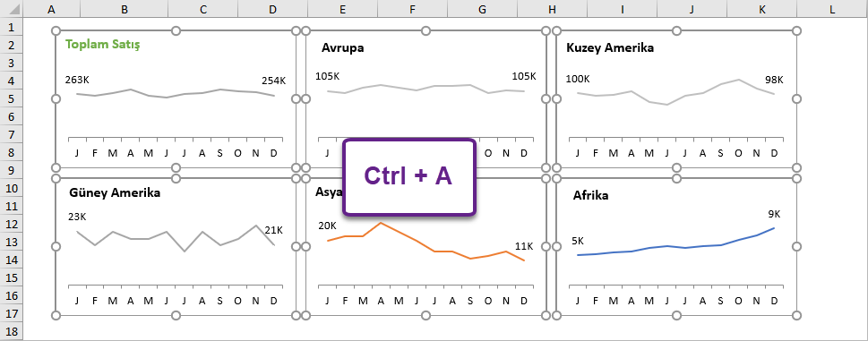868x341 pixels.
Task: Select column L header
Action: pos(832,9)
